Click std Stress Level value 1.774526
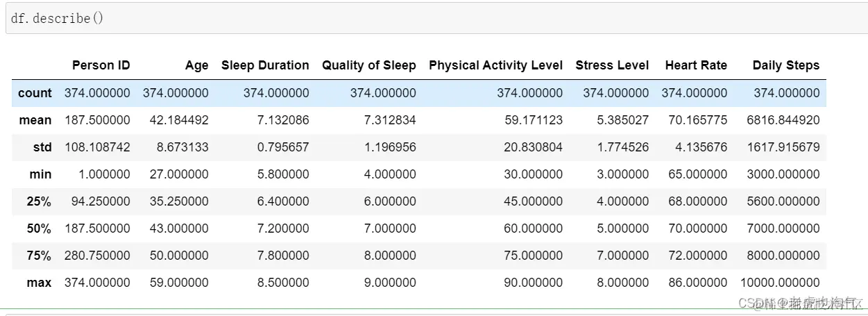Viewport: 868px width, 316px height. click(623, 147)
